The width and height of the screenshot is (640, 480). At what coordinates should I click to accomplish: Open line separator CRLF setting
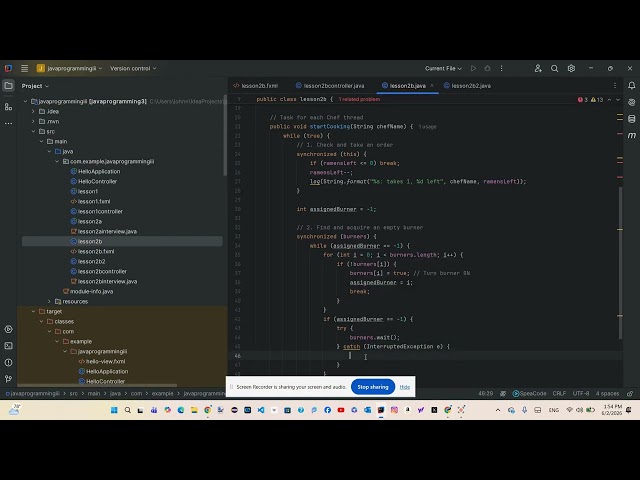[559, 393]
